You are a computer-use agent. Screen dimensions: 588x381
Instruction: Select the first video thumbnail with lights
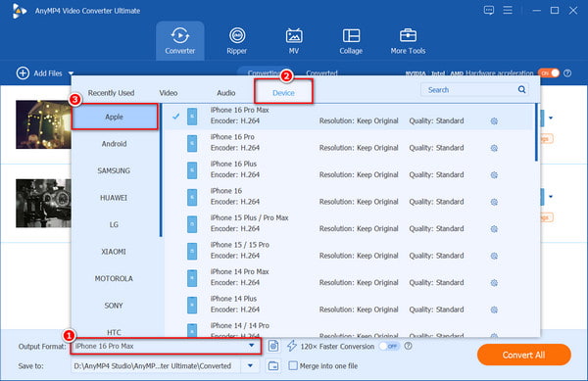click(43, 124)
